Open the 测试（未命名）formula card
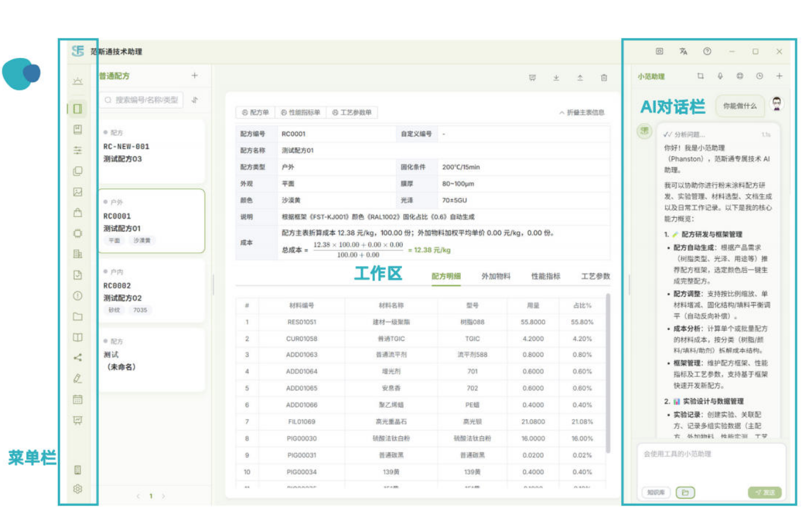This screenshot has width=812, height=520. 152,360
